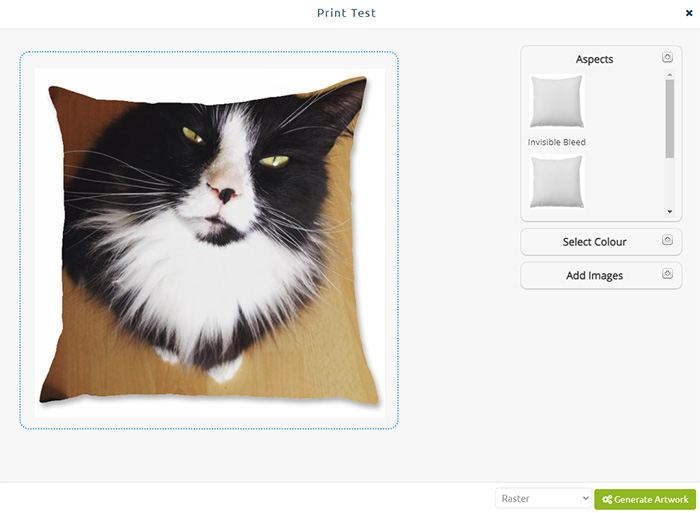Screen dimensions: 700x513
Task: Click the Generate Artwork button
Action: coord(645,499)
